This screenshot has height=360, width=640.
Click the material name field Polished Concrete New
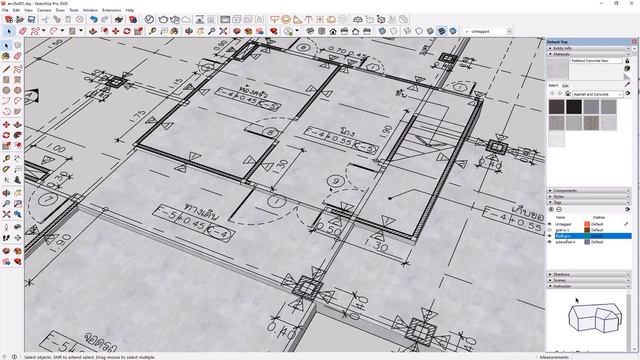(x=596, y=60)
